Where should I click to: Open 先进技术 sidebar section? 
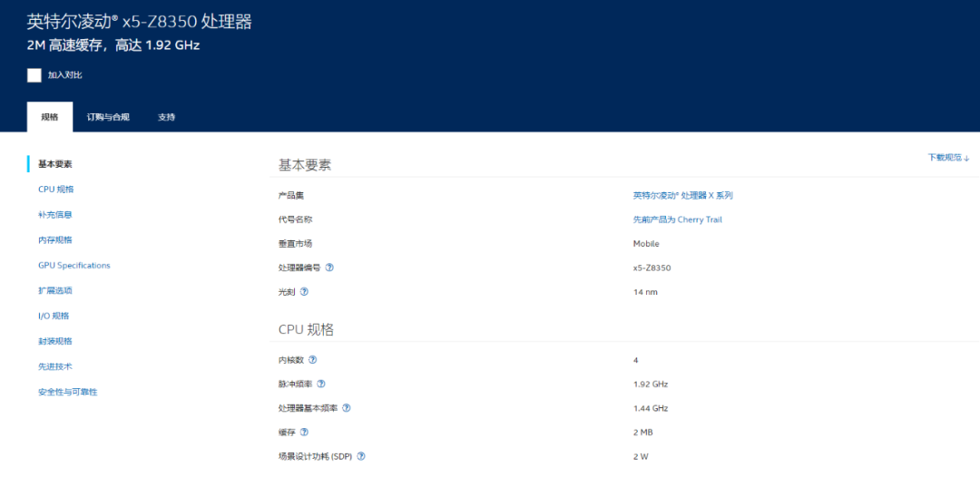(55, 366)
